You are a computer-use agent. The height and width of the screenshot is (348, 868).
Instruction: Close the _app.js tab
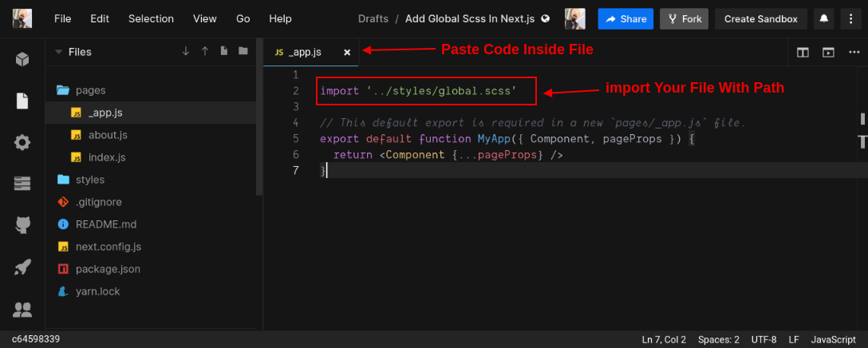click(x=347, y=52)
